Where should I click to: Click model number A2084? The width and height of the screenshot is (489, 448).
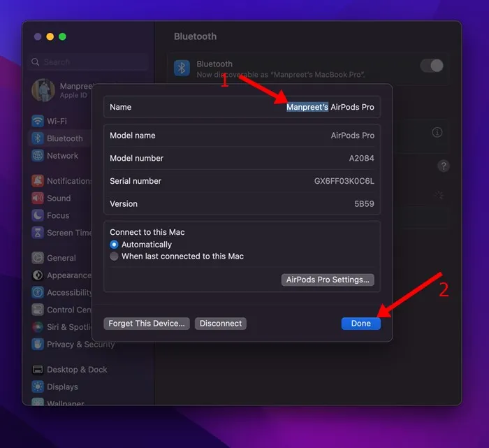point(361,158)
